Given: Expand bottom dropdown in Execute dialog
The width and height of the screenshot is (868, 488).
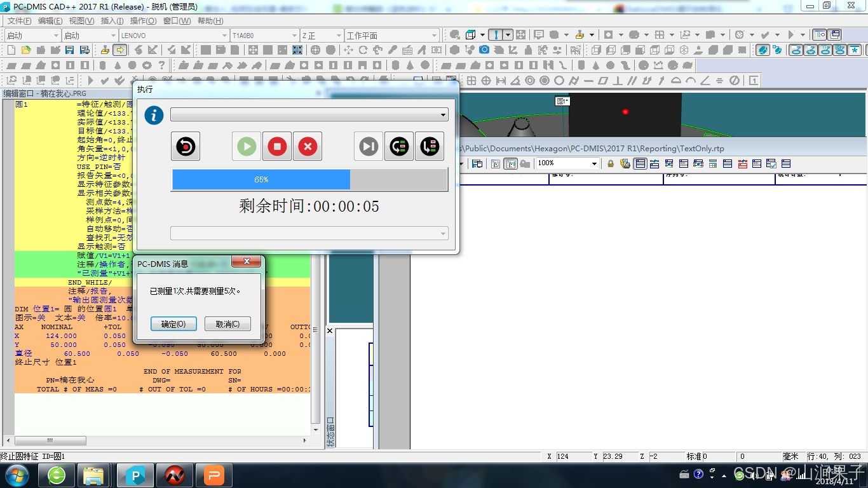Looking at the screenshot, I should tap(309, 233).
